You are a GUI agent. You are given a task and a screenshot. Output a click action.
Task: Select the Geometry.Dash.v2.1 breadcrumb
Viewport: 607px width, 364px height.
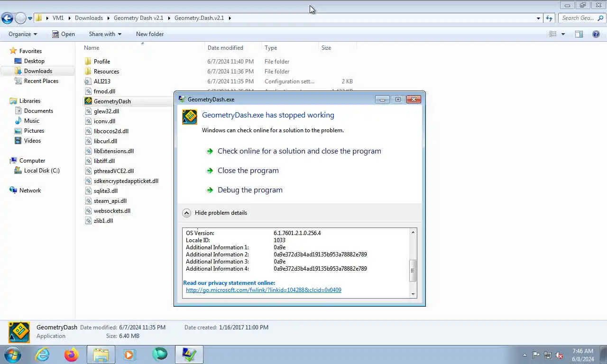[199, 18]
